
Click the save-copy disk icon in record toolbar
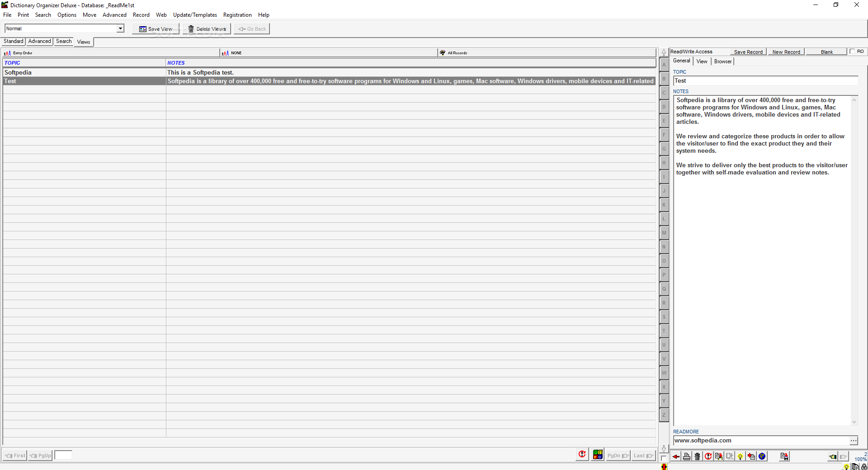[x=784, y=456]
